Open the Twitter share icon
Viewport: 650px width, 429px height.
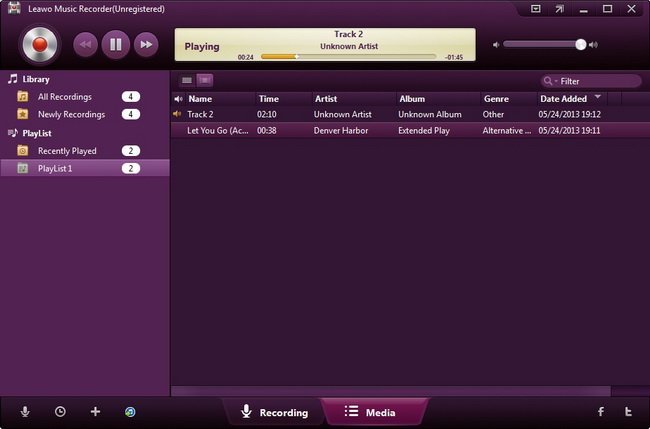[x=628, y=411]
